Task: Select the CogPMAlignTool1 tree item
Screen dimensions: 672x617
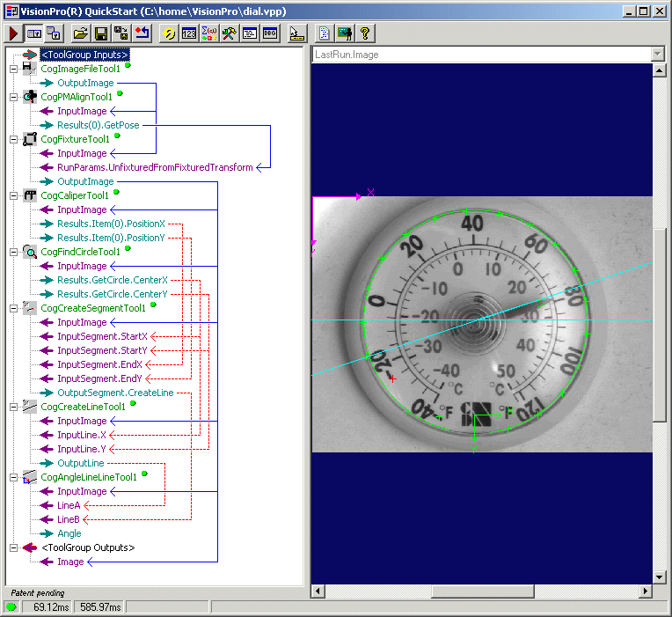Action: point(77,97)
